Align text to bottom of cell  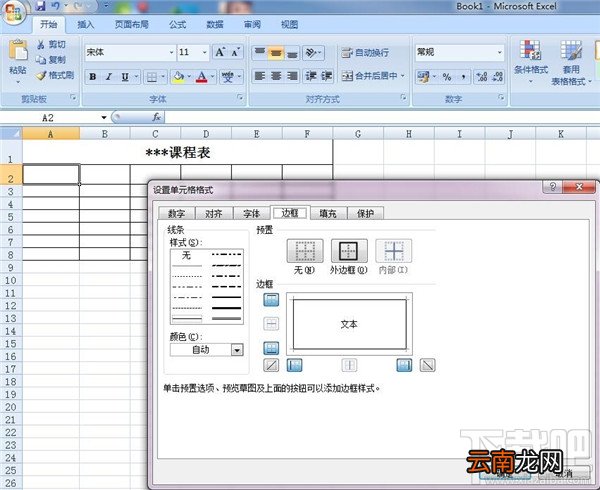click(x=292, y=52)
